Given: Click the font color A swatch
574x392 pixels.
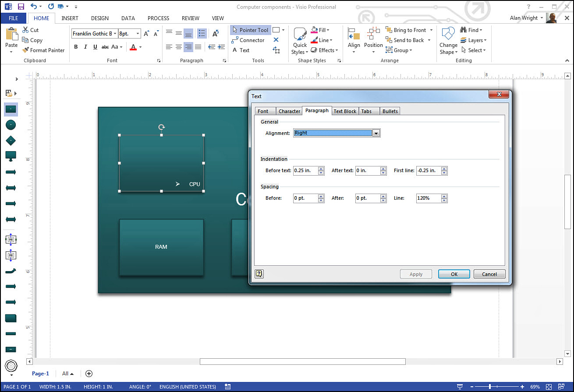Looking at the screenshot, I should [133, 47].
